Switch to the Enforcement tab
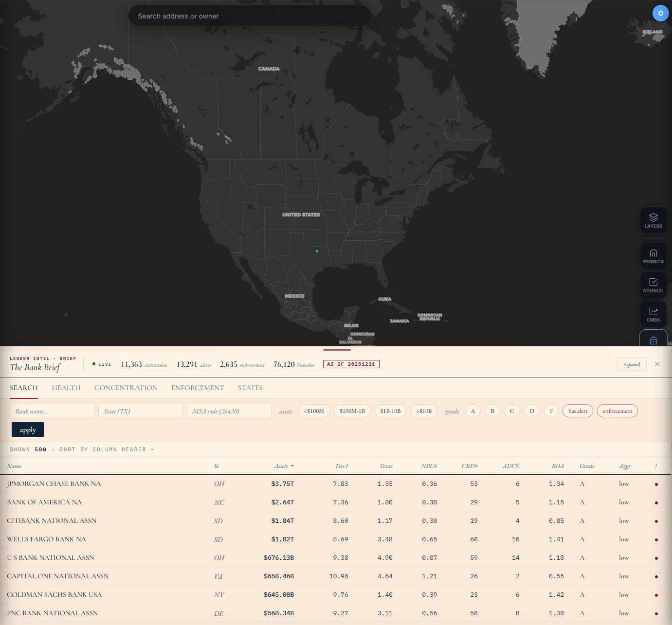The width and height of the screenshot is (672, 625). (198, 388)
